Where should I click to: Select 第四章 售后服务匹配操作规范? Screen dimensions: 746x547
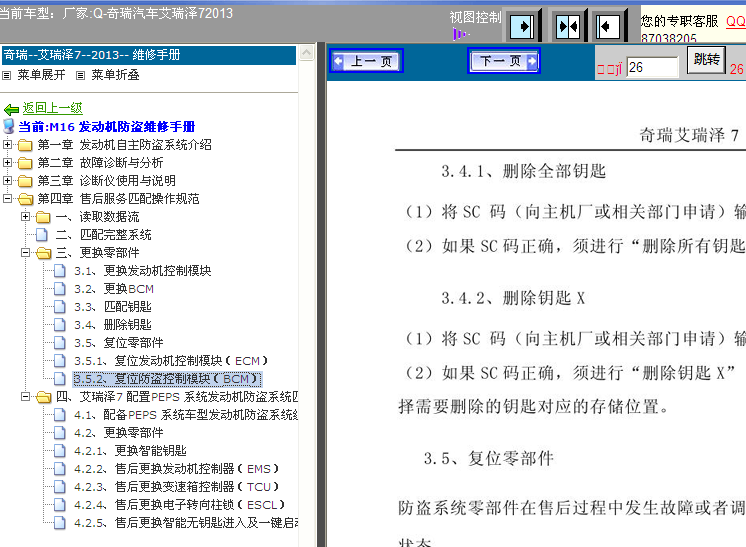click(118, 199)
